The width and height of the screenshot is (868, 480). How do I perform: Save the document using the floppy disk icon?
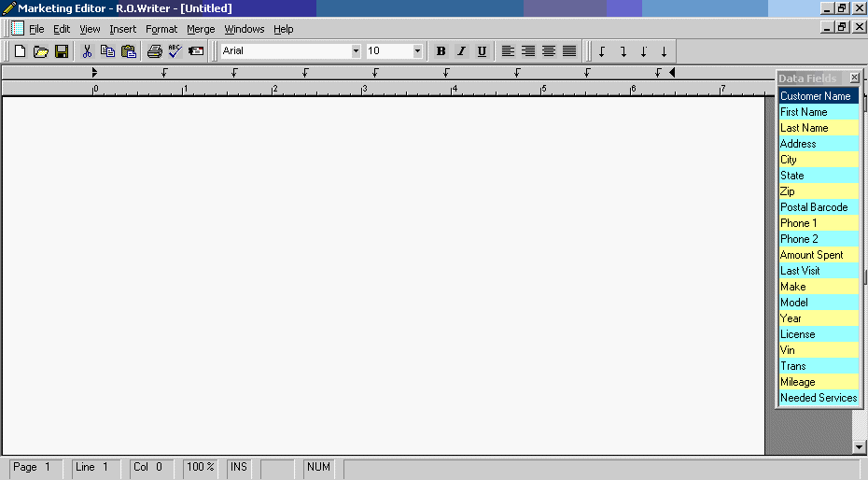[x=61, y=51]
